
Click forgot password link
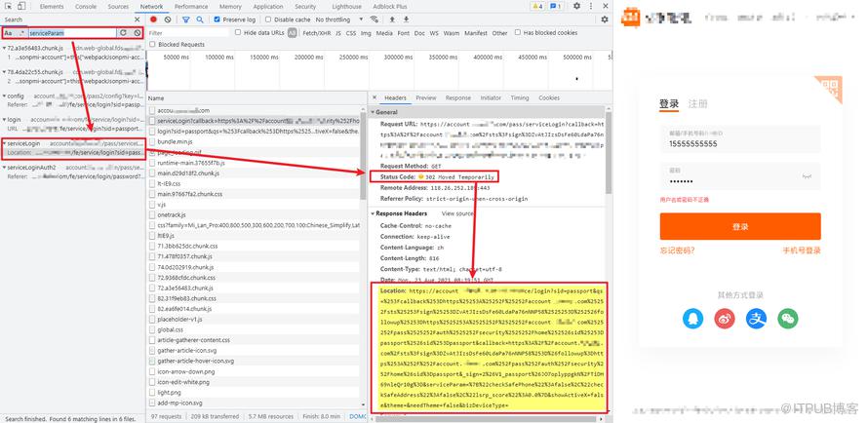pos(677,250)
